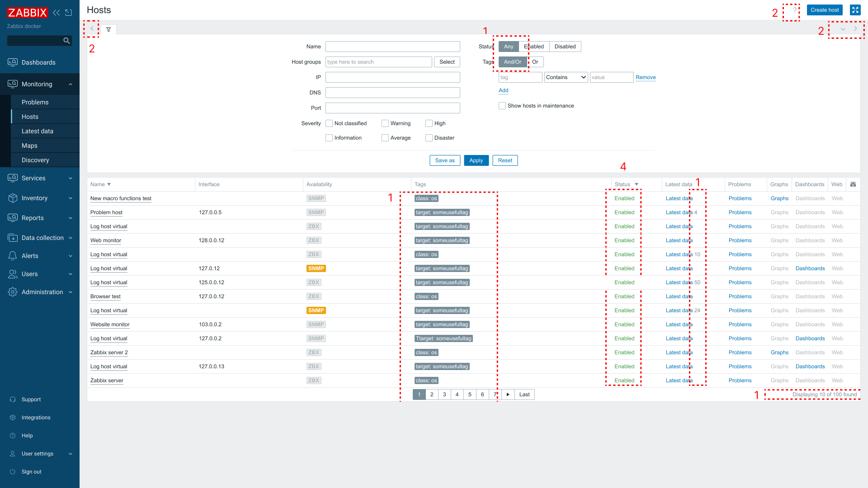Open Latest data in Monitoring submenu

pos(38,131)
